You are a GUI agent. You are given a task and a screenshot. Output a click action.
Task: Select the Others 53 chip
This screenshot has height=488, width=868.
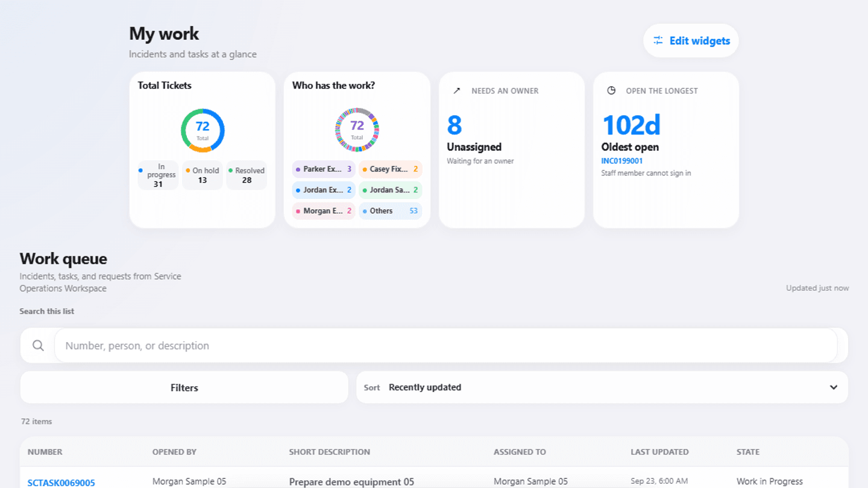(x=390, y=211)
